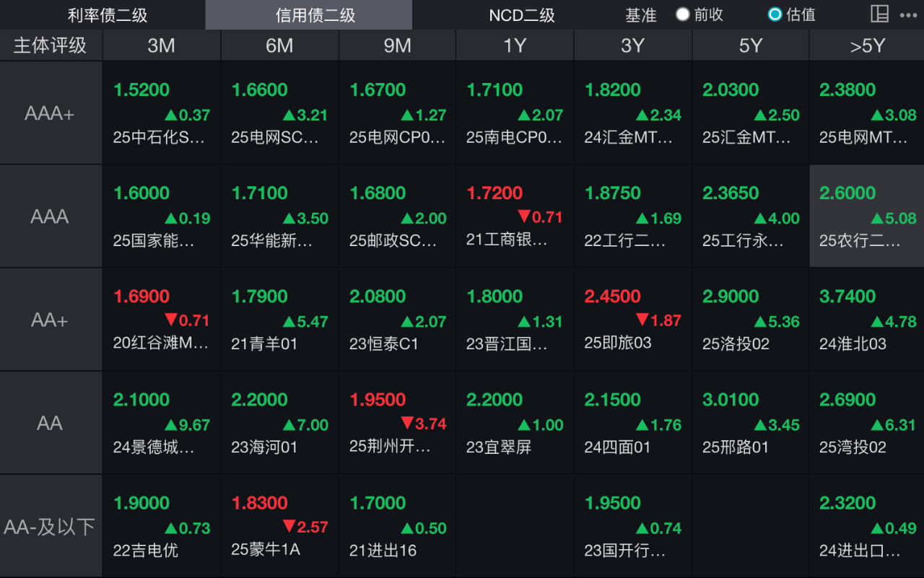Open the 25荆州开 bond cell
924x578 pixels.
click(397, 424)
